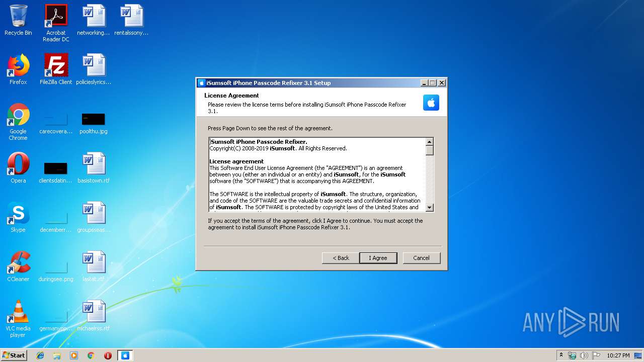Open the networking Word document icon
The height and width of the screenshot is (362, 644).
[94, 20]
